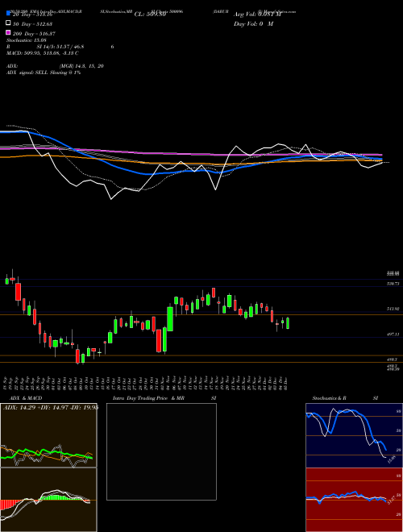This screenshot has height=532, width=403.
Task: Click the ADX line chart thumbnail
Action: [x=48, y=435]
